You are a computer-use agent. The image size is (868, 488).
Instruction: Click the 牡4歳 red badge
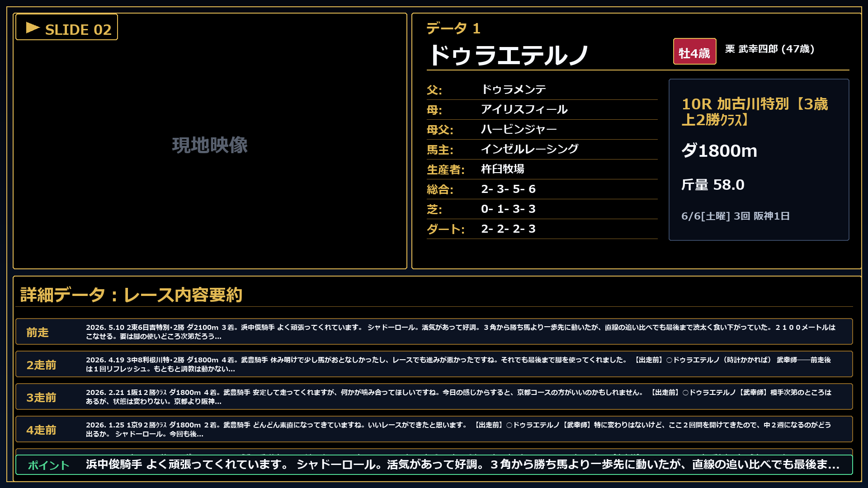click(694, 52)
